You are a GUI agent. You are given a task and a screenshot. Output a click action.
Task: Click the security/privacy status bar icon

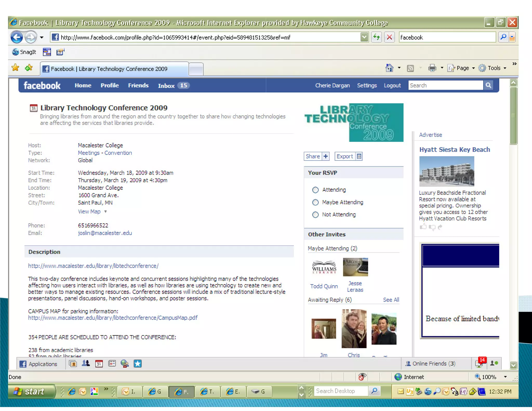362,377
